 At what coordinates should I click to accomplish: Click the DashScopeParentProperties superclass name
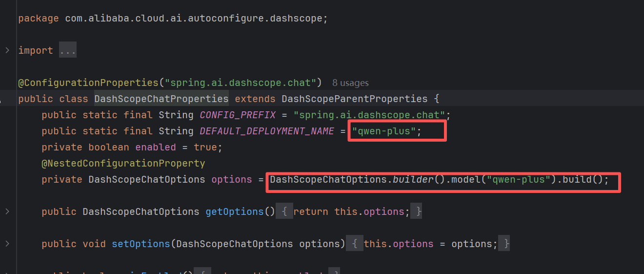[355, 99]
